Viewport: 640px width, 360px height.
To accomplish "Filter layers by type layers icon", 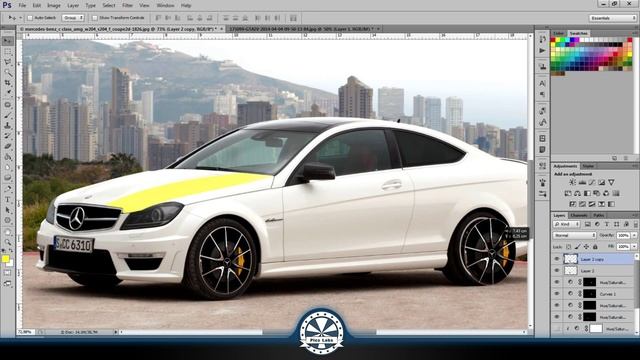I will coord(607,224).
